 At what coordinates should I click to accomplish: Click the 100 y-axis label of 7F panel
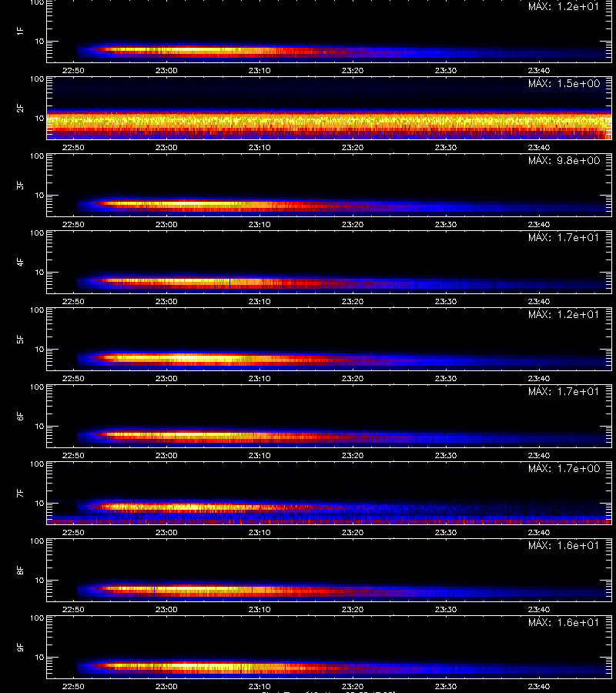37,464
